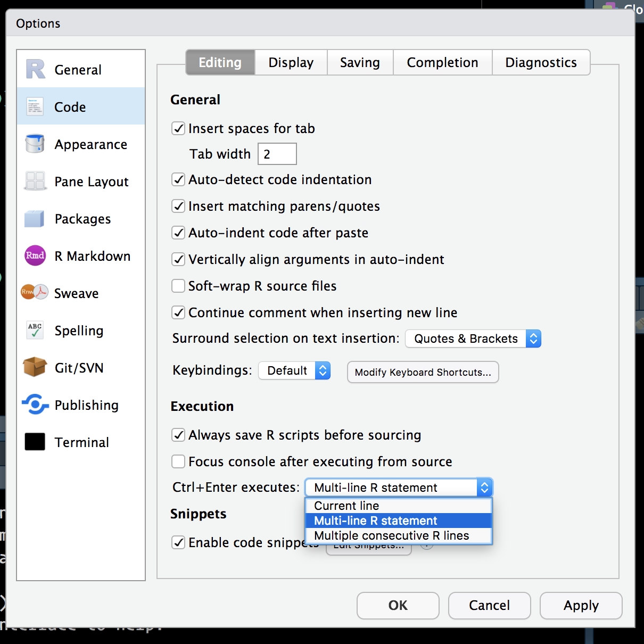Toggle Insert spaces for tab checkbox
Image resolution: width=644 pixels, height=644 pixels.
[x=178, y=128]
